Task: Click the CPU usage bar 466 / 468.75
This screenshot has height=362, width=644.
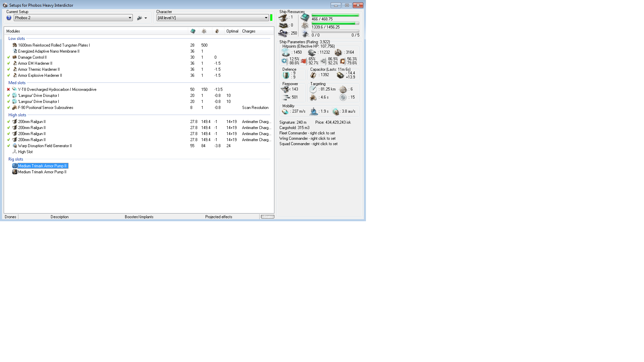Action: 335,15
